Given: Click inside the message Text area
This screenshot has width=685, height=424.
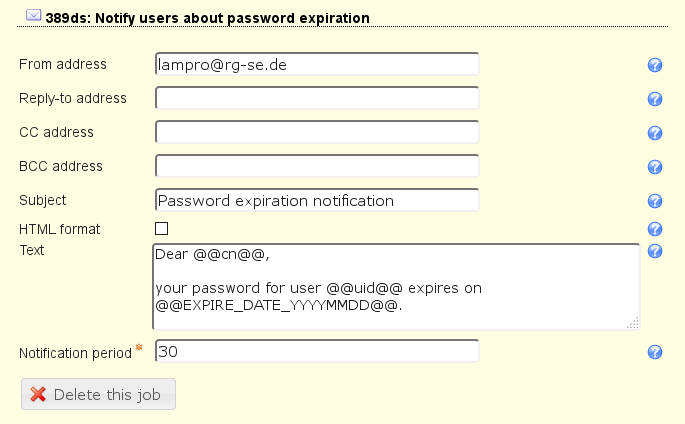Looking at the screenshot, I should pyautogui.click(x=395, y=286).
